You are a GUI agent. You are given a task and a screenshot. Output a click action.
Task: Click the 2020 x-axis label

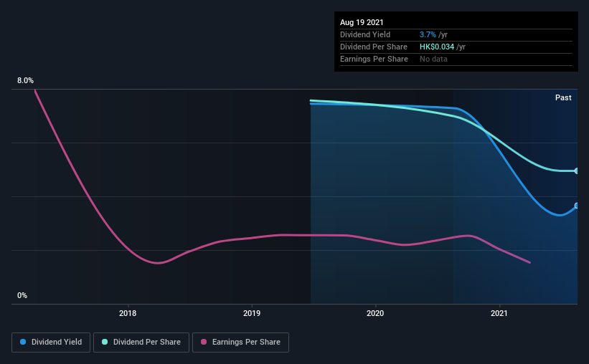coord(375,313)
